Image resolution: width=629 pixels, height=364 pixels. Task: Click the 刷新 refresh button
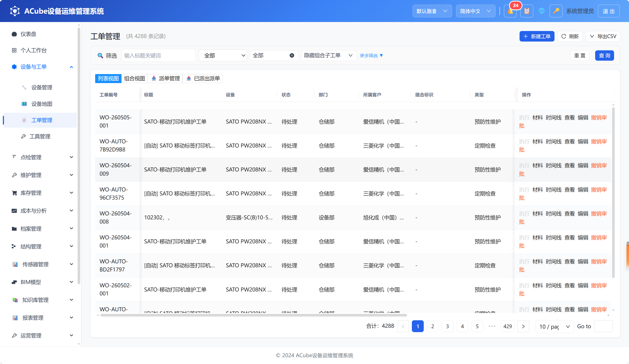tap(570, 36)
